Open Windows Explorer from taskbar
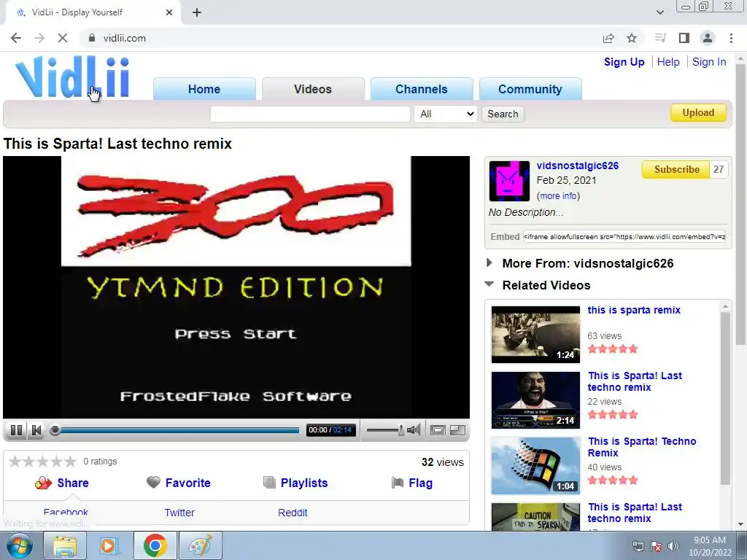This screenshot has height=560, width=747. point(65,545)
